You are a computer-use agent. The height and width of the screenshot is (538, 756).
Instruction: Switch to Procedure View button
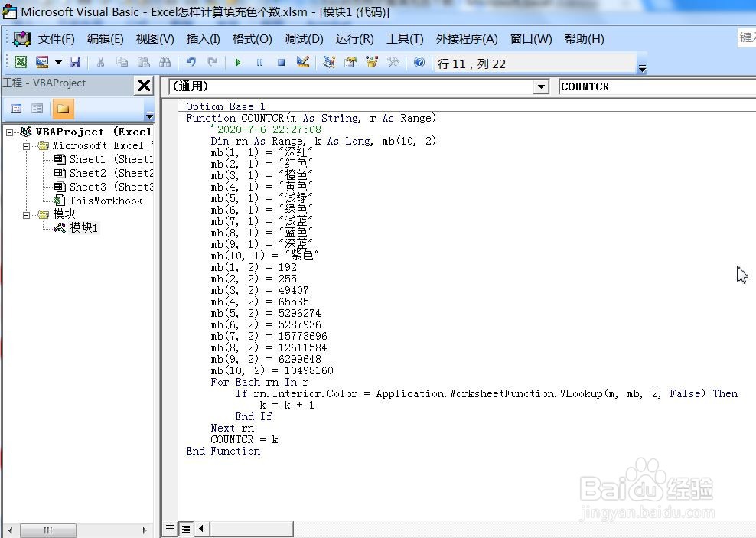170,528
